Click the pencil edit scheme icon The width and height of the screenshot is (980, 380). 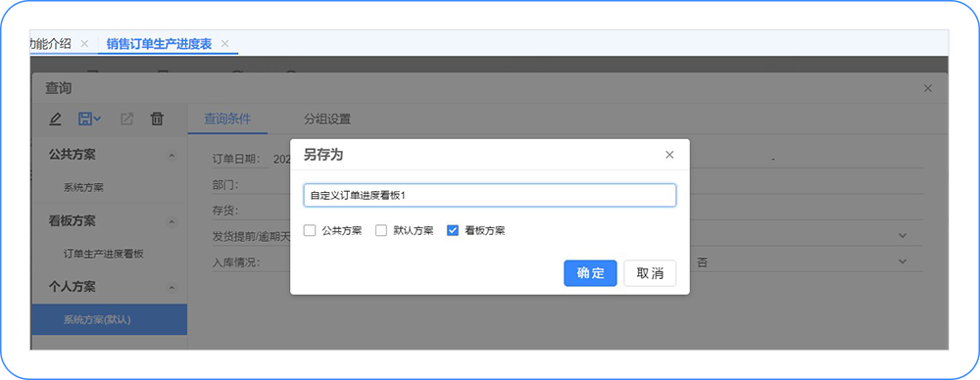coord(55,119)
